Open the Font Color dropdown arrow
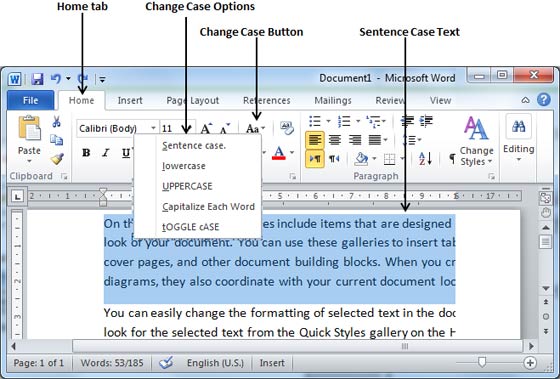560x379 pixels. (x=292, y=153)
